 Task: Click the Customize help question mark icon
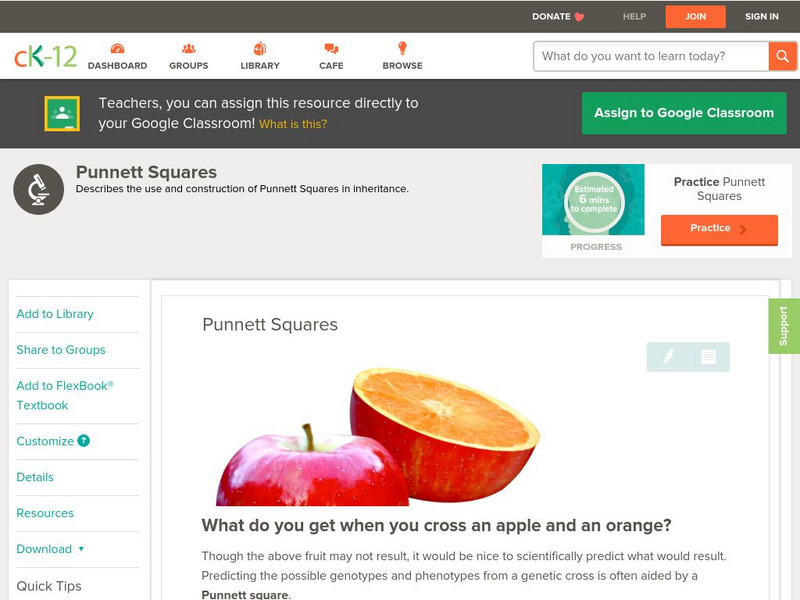84,441
